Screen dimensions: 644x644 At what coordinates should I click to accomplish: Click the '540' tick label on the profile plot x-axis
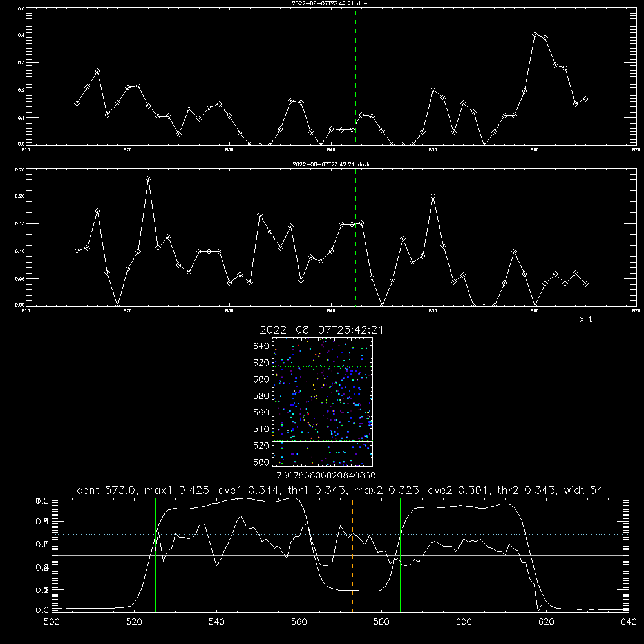point(216,622)
